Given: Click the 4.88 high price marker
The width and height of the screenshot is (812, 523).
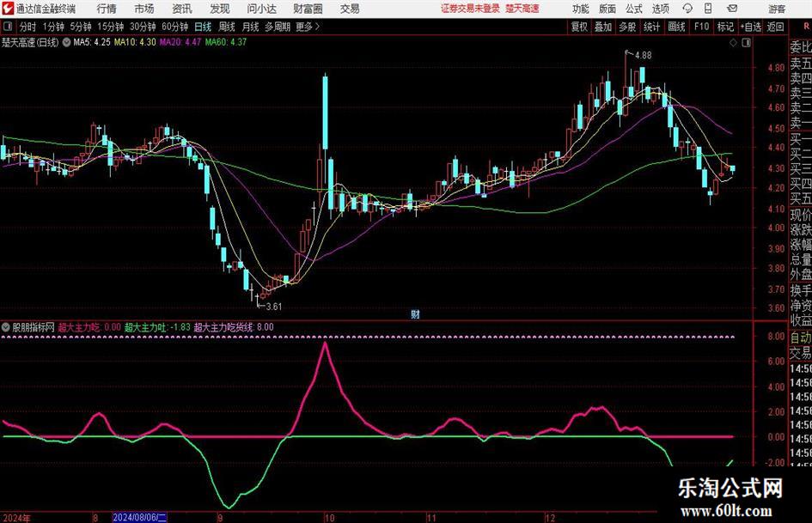Looking at the screenshot, I should (x=643, y=56).
